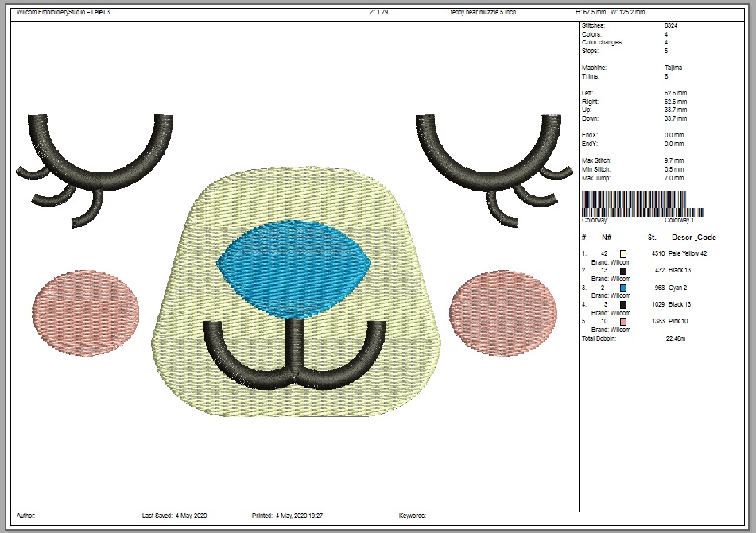Select the Tajima machine value
This screenshot has width=756, height=533.
click(x=673, y=68)
